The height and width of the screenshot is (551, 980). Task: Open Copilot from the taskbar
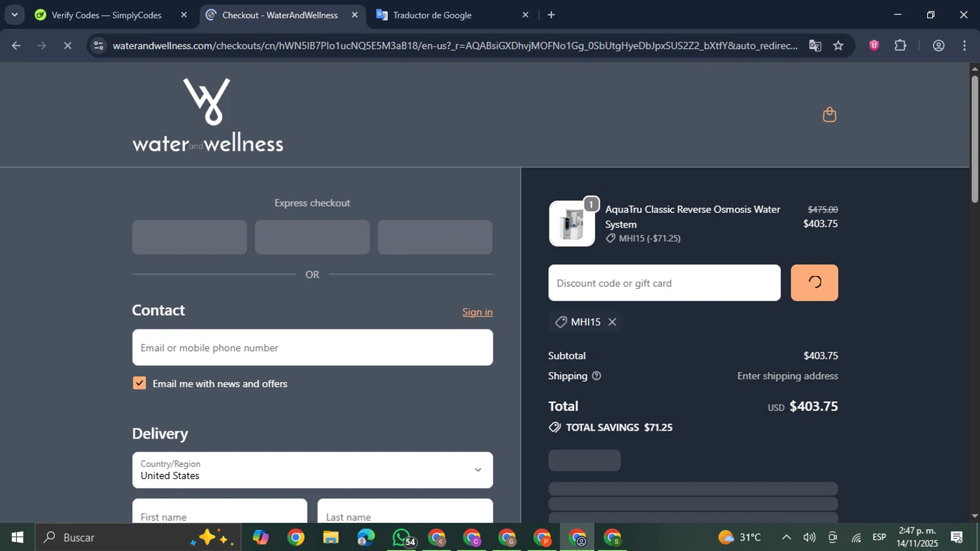point(261,537)
